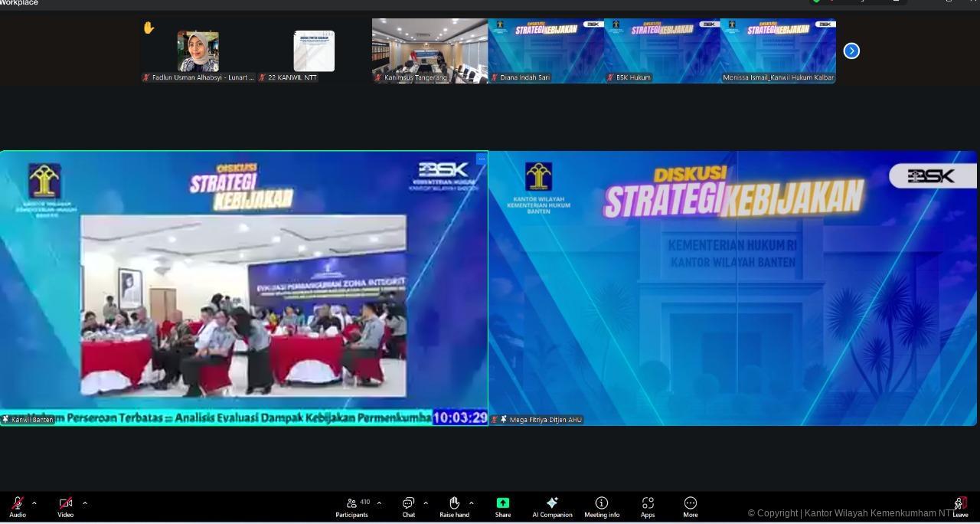Start camera with the Video button
Screen dimensions: 980x524
[65, 505]
